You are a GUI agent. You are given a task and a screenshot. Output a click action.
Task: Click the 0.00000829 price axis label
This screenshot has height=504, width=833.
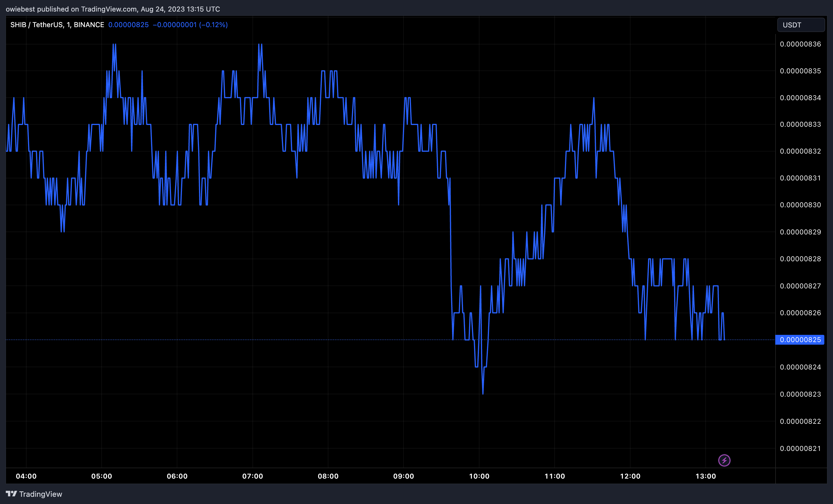pos(800,232)
